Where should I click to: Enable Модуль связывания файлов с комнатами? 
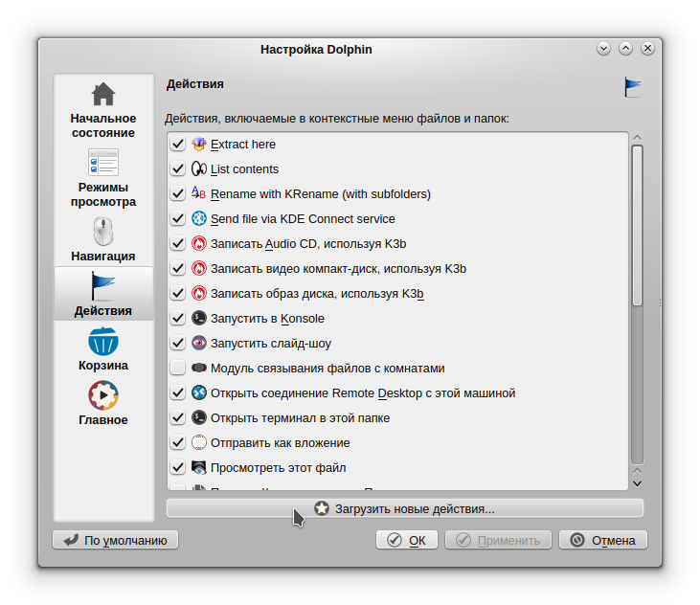(178, 369)
